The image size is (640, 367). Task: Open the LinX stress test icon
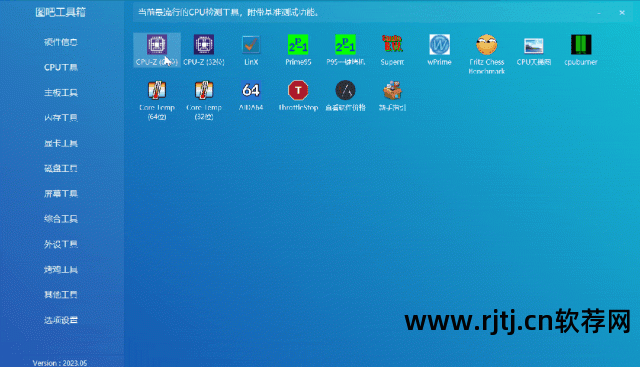[x=251, y=50]
